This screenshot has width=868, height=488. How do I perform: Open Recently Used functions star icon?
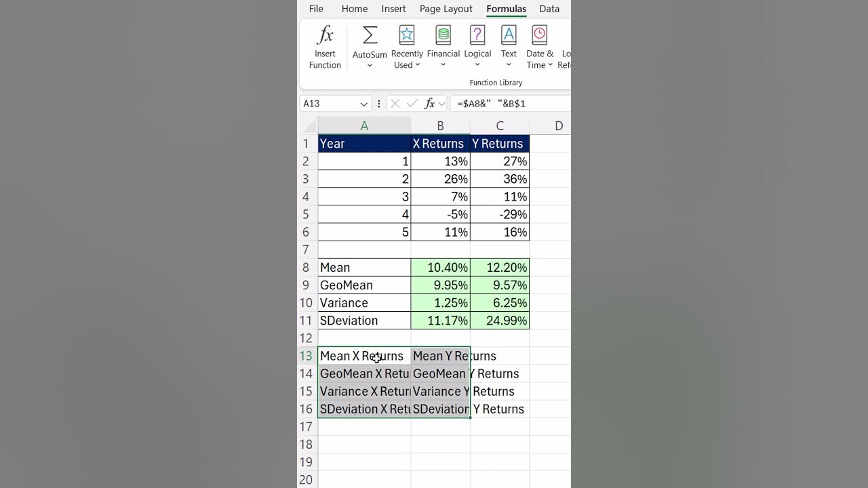click(x=407, y=35)
